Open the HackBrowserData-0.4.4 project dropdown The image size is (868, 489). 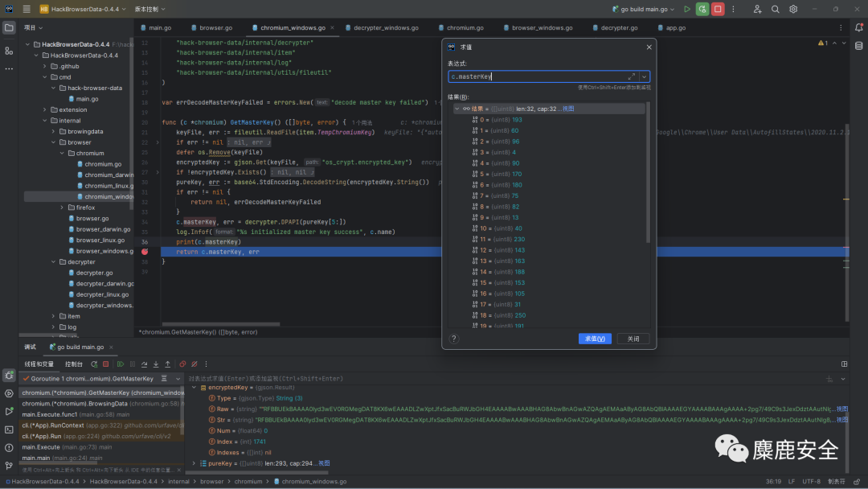[83, 9]
